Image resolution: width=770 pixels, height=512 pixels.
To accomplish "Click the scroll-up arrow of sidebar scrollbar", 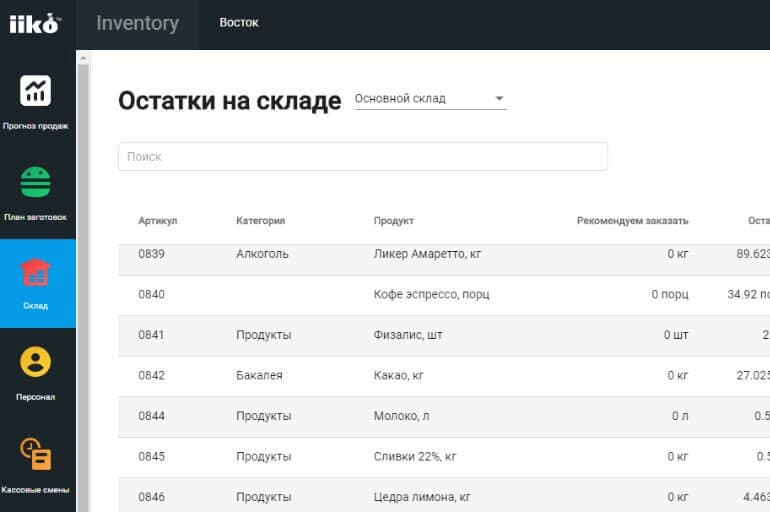I will pyautogui.click(x=83, y=58).
